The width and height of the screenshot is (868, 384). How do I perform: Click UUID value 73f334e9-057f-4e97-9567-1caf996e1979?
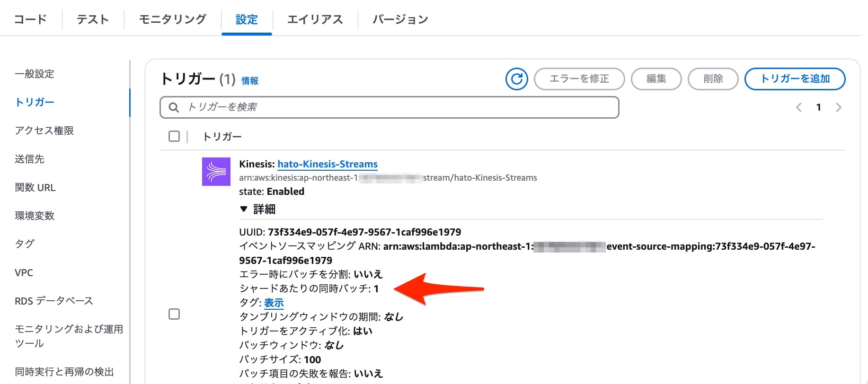pos(364,232)
